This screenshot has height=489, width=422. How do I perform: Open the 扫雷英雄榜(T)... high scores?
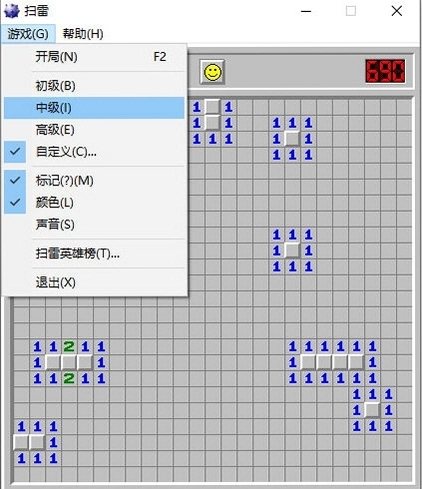pyautogui.click(x=94, y=254)
